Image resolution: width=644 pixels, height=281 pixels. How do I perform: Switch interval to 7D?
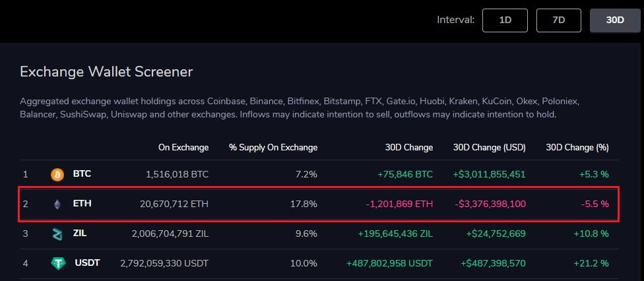pos(559,20)
